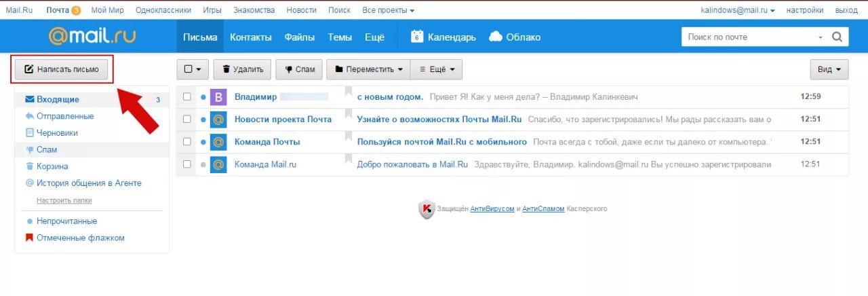Toggle unread dot on Новости проекта Почта
The height and width of the screenshot is (296, 868).
[203, 119]
